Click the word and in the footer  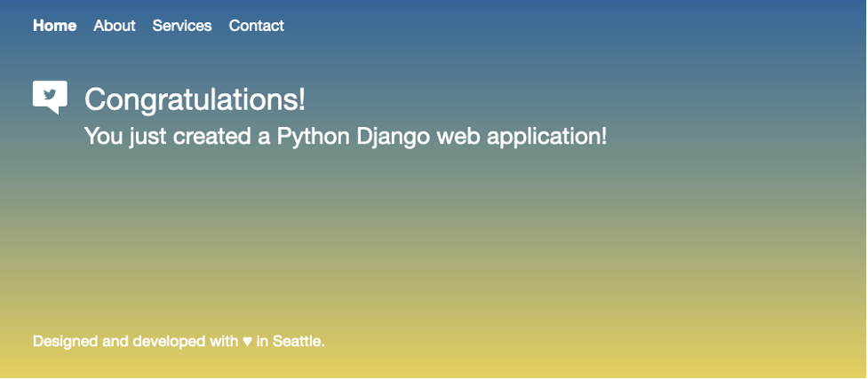coord(115,342)
